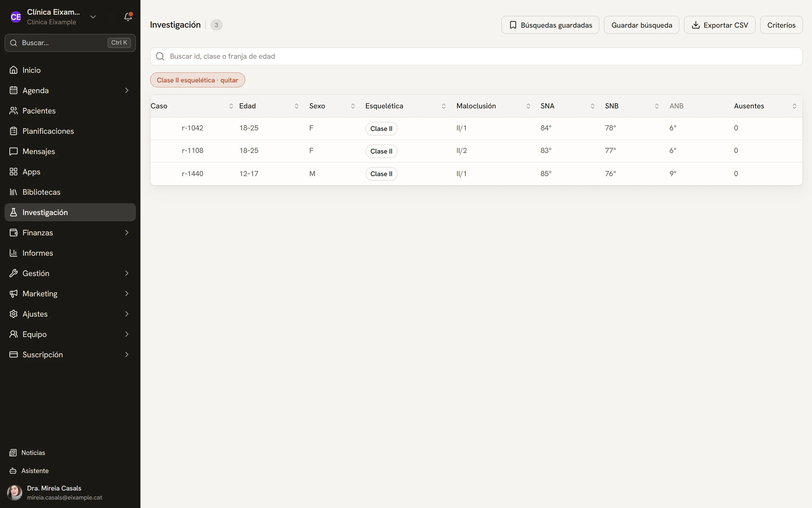Open notifications bell

128,17
